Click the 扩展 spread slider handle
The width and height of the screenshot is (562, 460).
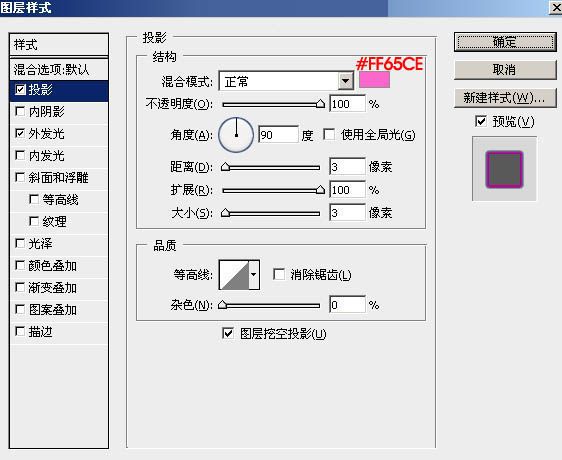tap(320, 190)
